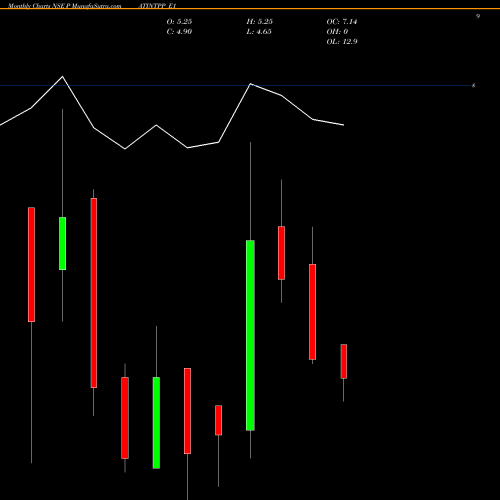
Task: Click the 'Monthly Charts NSE P MunafaSutra.com' title
Action: pyautogui.click(x=64, y=6)
